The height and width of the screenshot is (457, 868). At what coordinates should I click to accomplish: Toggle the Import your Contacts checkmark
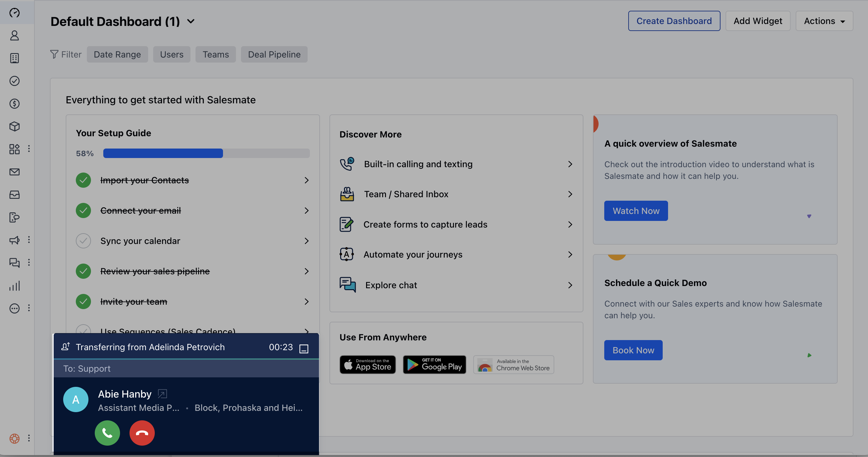coord(83,180)
